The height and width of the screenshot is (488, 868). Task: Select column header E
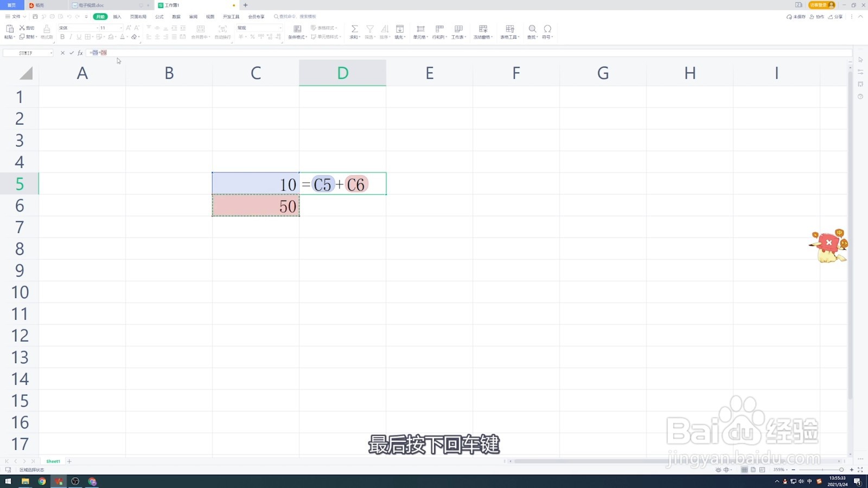click(x=429, y=73)
